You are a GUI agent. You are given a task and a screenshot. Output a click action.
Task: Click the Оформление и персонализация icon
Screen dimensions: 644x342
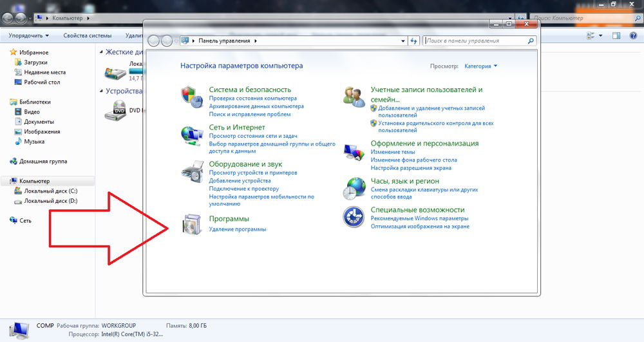coord(354,151)
